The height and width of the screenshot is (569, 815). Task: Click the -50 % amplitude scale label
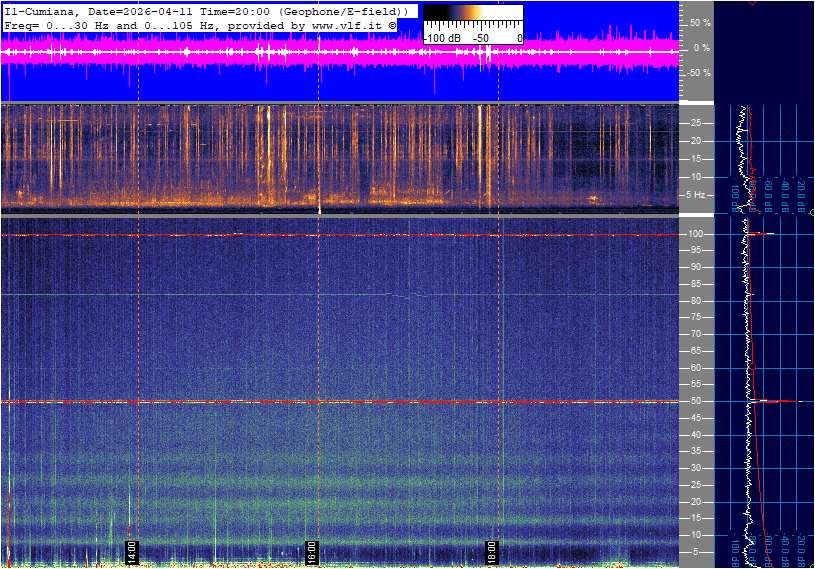(x=700, y=73)
